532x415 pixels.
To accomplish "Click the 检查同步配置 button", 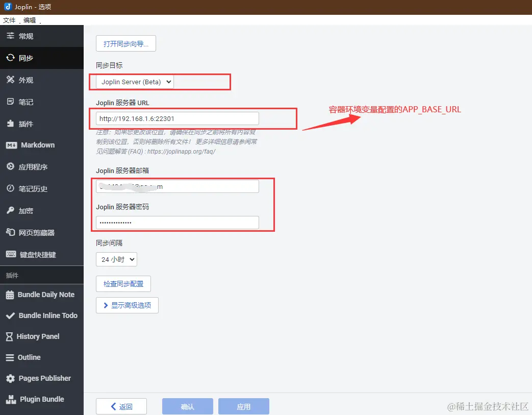I will coord(123,284).
